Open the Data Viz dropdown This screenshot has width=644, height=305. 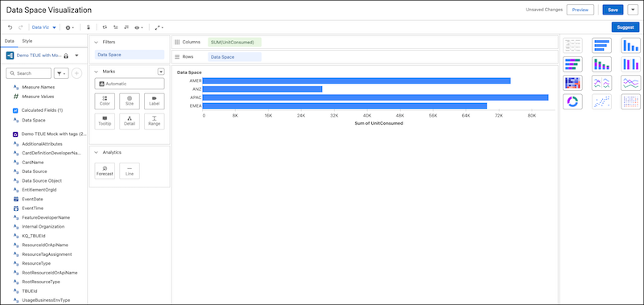[x=44, y=27]
